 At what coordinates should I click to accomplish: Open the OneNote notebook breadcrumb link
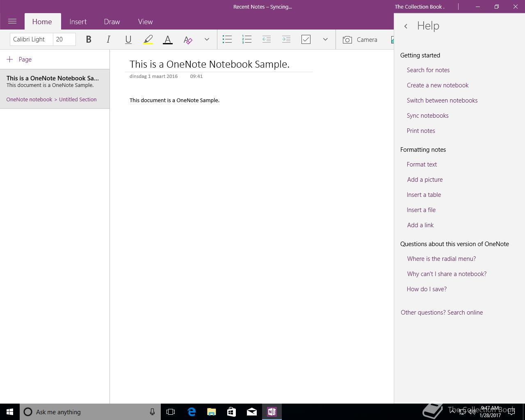click(x=29, y=99)
